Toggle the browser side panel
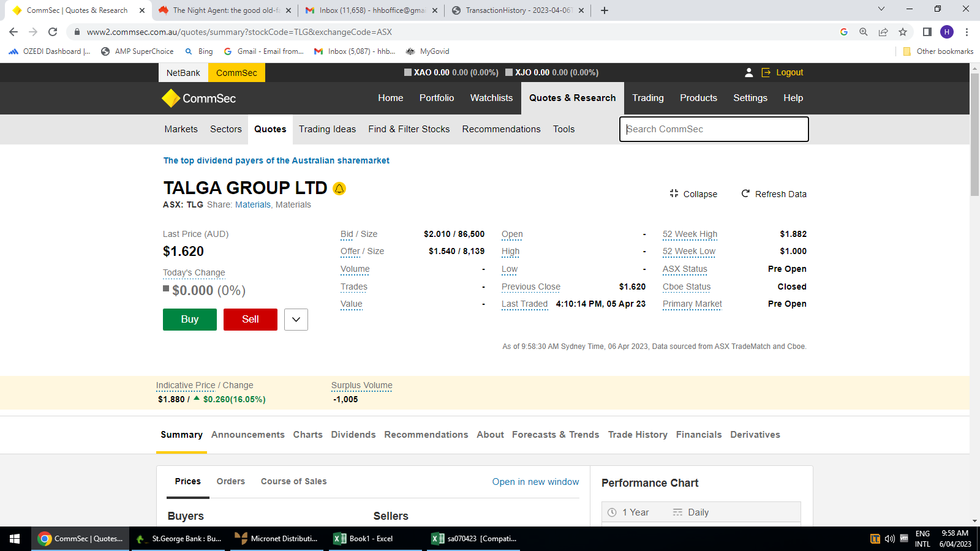This screenshot has width=980, height=551. point(927,32)
